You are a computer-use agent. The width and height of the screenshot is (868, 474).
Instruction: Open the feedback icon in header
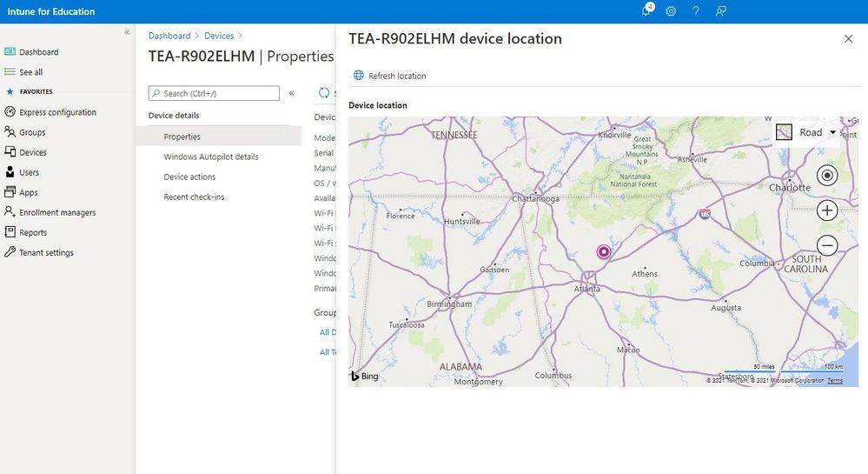coord(721,11)
